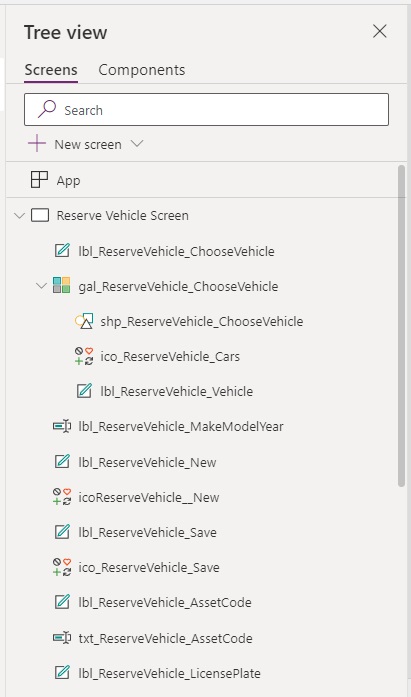Click icon glyph beside ico_ReserveVehicle_Cars
The width and height of the screenshot is (411, 697).
[x=84, y=356]
